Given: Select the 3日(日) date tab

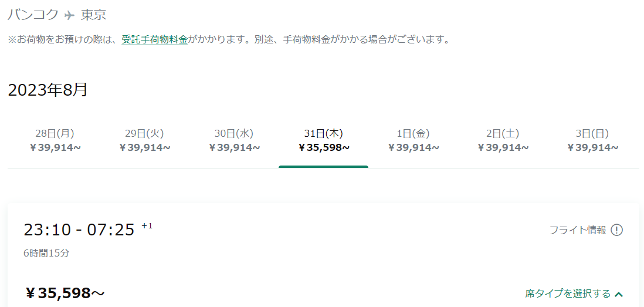Looking at the screenshot, I should [592, 140].
